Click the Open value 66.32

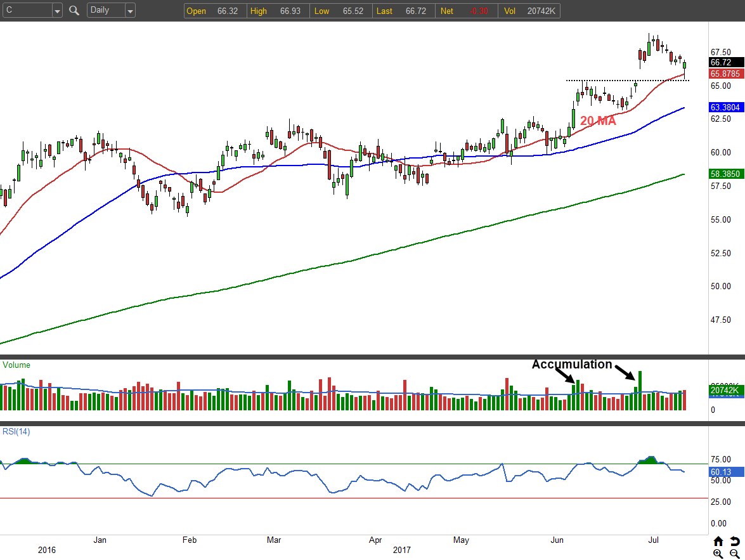[x=228, y=11]
